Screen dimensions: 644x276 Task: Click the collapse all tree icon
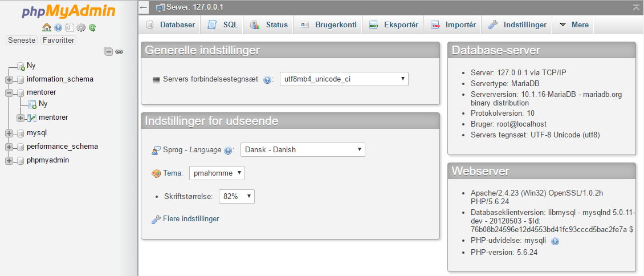[x=108, y=51]
